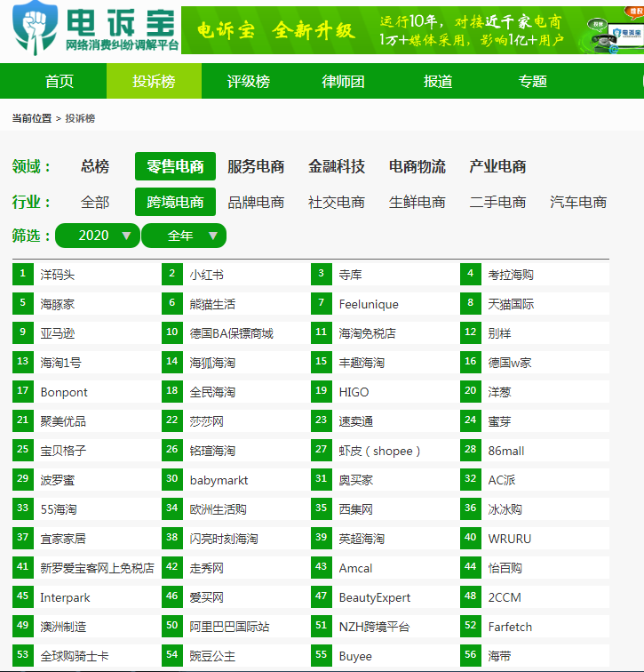Click the AC派 entry
The image size is (644, 672).
[501, 480]
